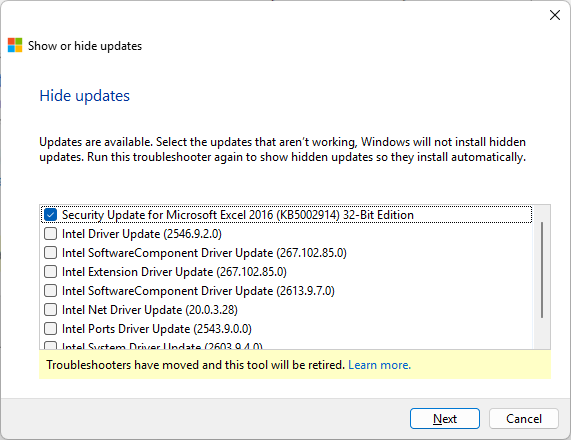Check Intel SoftwareComponent Driver Update 267.102.85.0
Viewport: 571px width, 440px height.
(50, 252)
